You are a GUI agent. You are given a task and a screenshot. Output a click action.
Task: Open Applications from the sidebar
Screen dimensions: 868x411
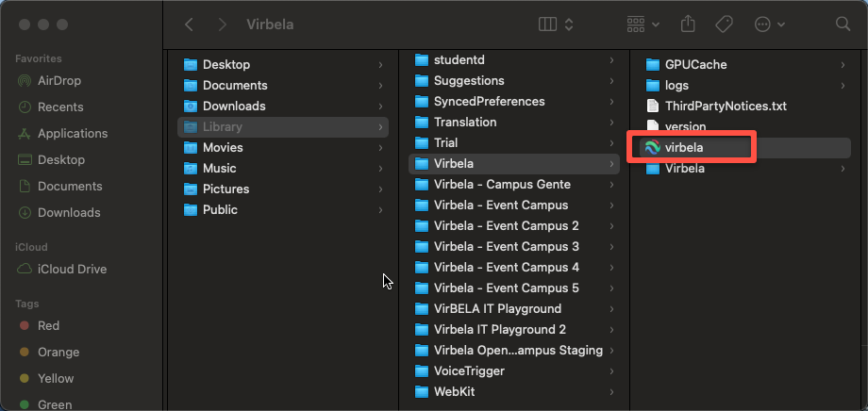click(72, 133)
